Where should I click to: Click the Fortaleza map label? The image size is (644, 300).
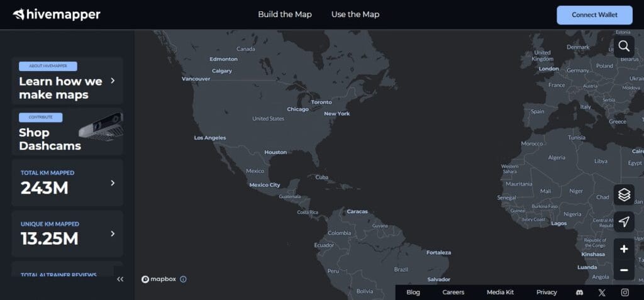pyautogui.click(x=438, y=252)
